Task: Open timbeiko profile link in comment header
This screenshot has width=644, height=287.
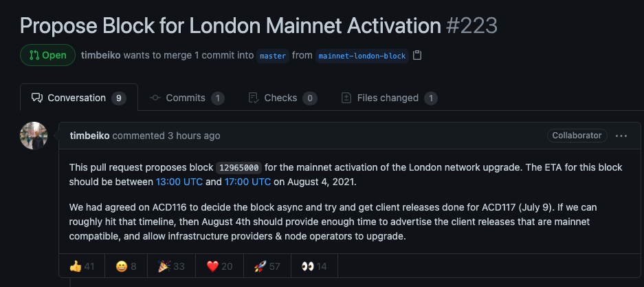Action: point(89,136)
